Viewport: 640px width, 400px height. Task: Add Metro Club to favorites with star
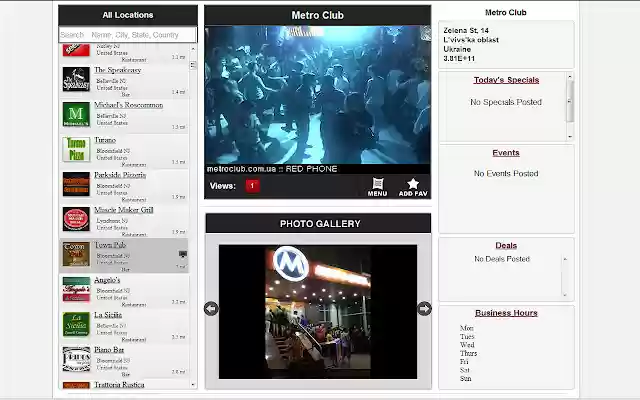(413, 186)
